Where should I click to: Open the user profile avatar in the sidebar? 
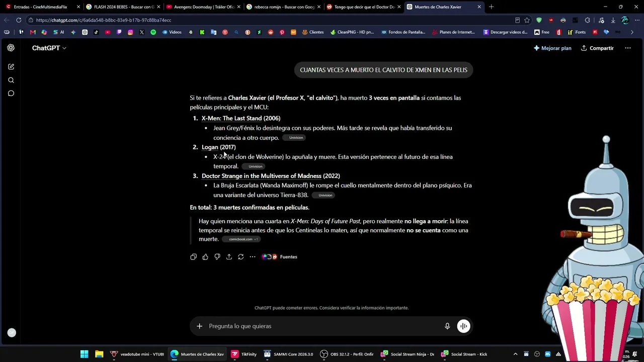click(x=12, y=333)
